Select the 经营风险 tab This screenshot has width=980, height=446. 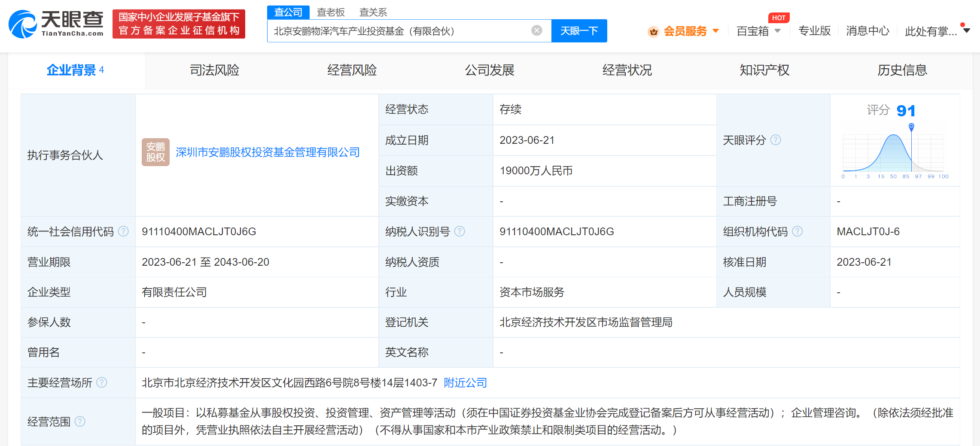pyautogui.click(x=352, y=70)
